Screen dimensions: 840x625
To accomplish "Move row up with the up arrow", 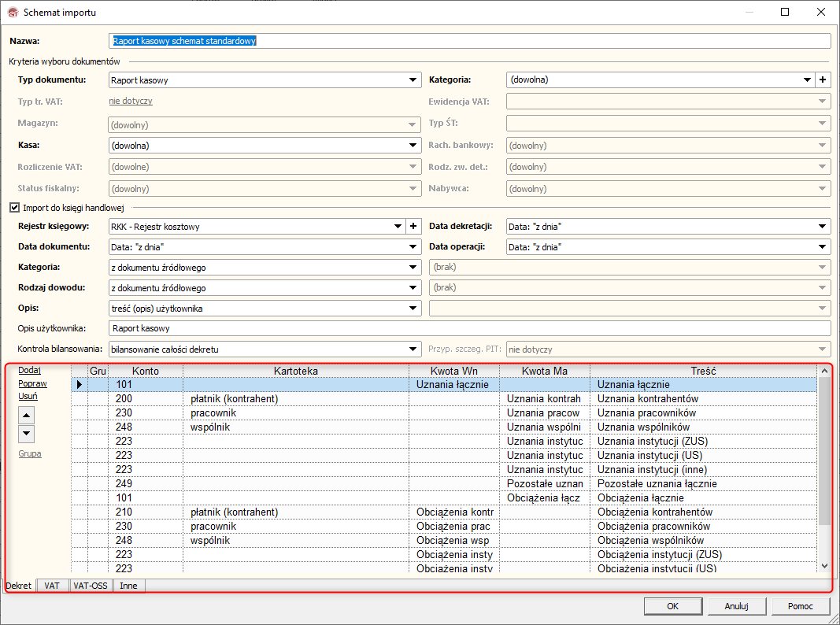I will pyautogui.click(x=27, y=416).
